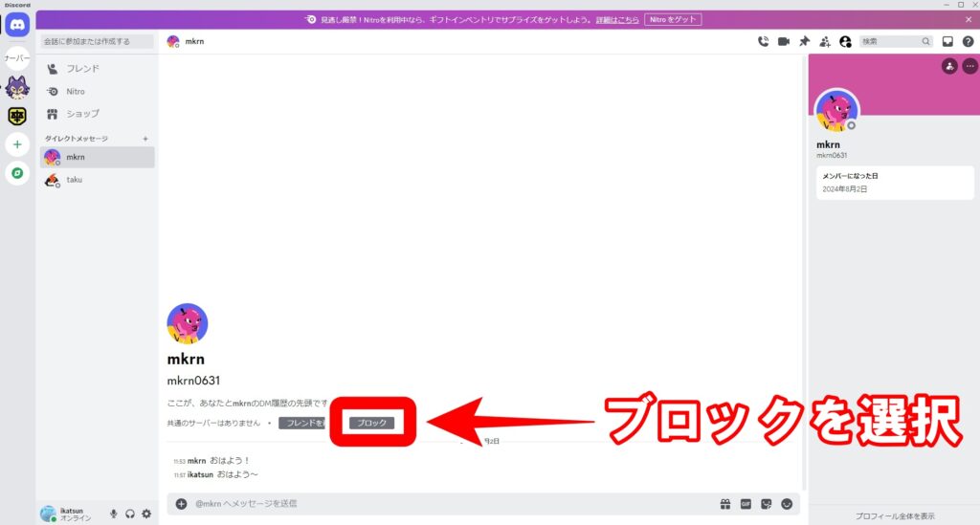980x525 pixels.
Task: Click the find or start conversation search box
Action: pyautogui.click(x=97, y=41)
